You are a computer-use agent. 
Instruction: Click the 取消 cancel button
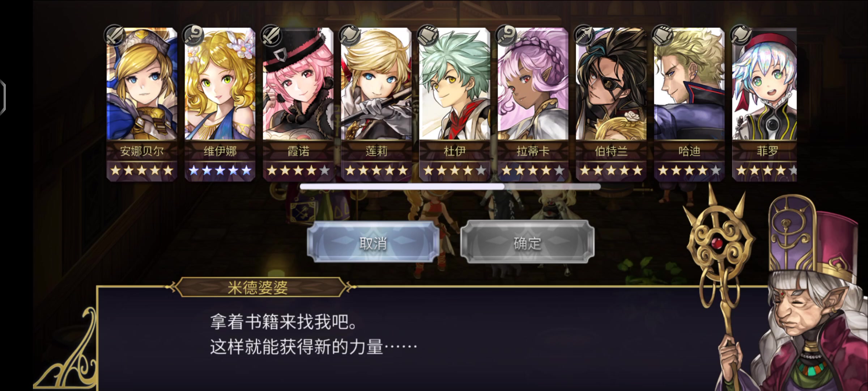(x=373, y=242)
